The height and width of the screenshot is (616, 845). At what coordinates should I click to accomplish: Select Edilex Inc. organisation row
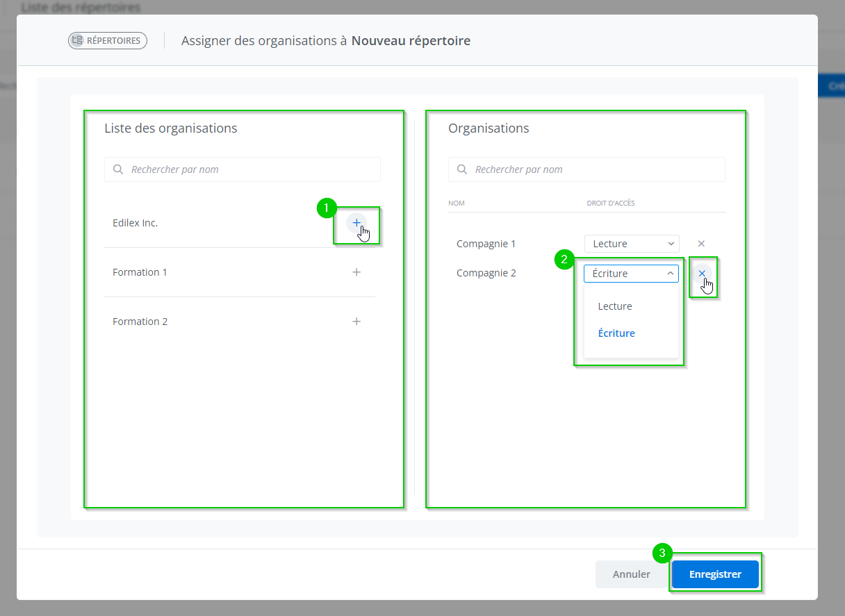coord(136,223)
